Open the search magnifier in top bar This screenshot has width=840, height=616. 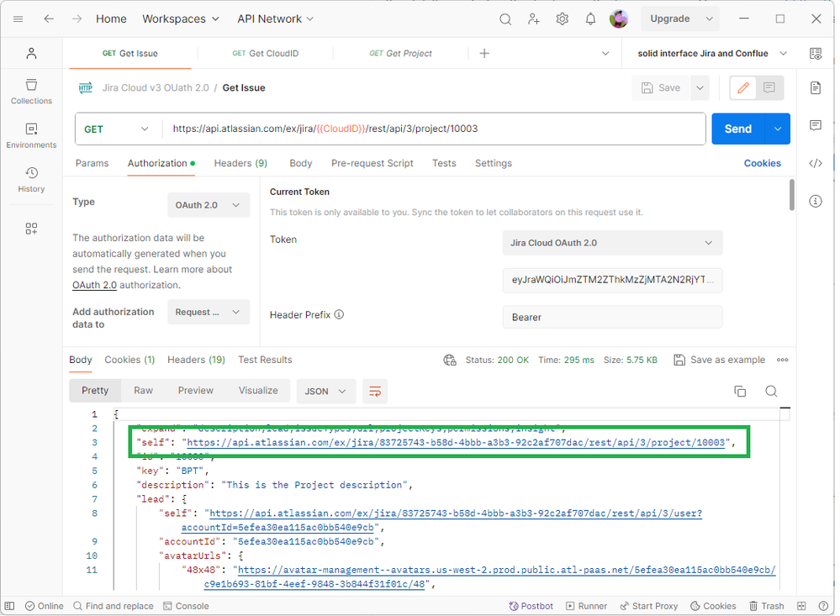point(505,19)
